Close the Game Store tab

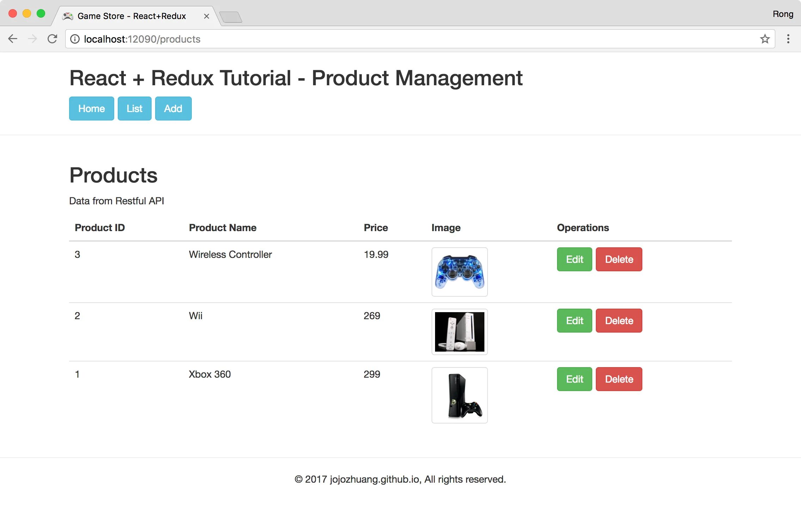[207, 16]
